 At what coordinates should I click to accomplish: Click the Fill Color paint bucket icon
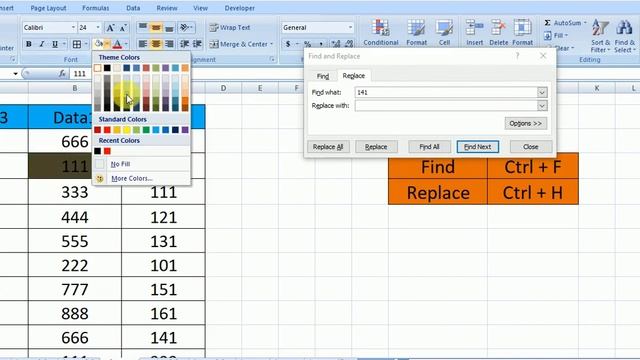tap(98, 44)
